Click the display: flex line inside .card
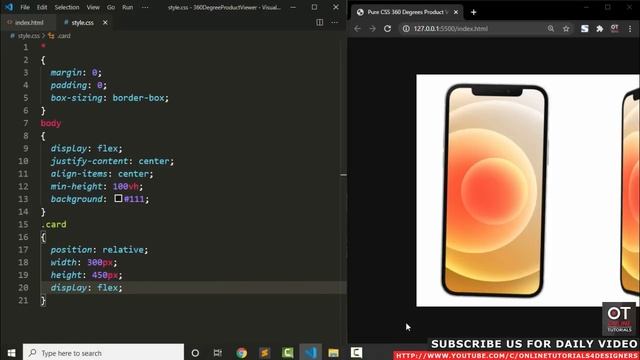The width and height of the screenshot is (640, 360). tap(87, 287)
